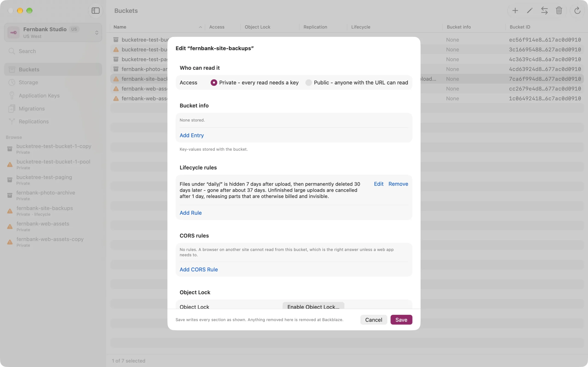Viewport: 588px width, 367px height.
Task: Click the Save button
Action: click(x=401, y=320)
